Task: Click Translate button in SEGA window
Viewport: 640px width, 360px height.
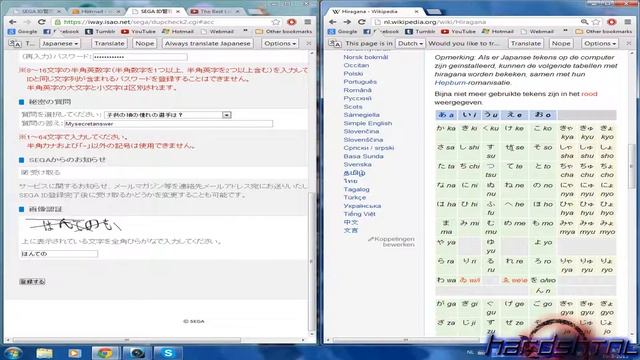Action: tap(109, 43)
